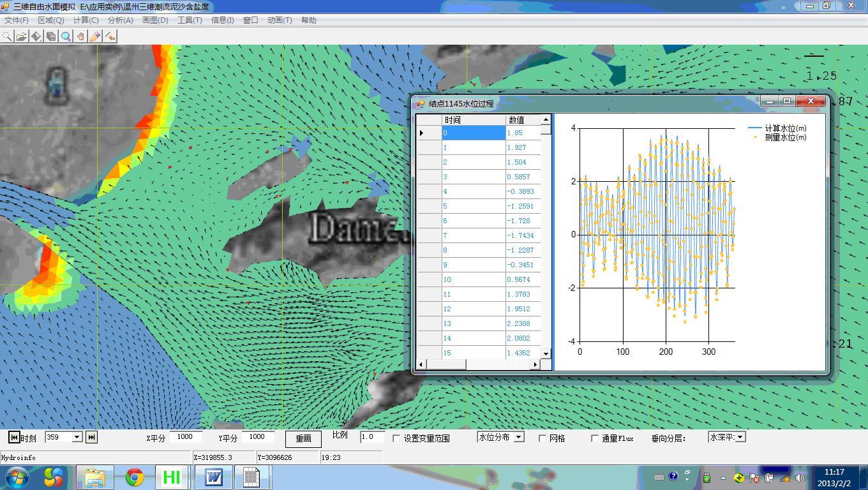
Task: Expand the 水位分布 variable dropdown
Action: pyautogui.click(x=519, y=437)
